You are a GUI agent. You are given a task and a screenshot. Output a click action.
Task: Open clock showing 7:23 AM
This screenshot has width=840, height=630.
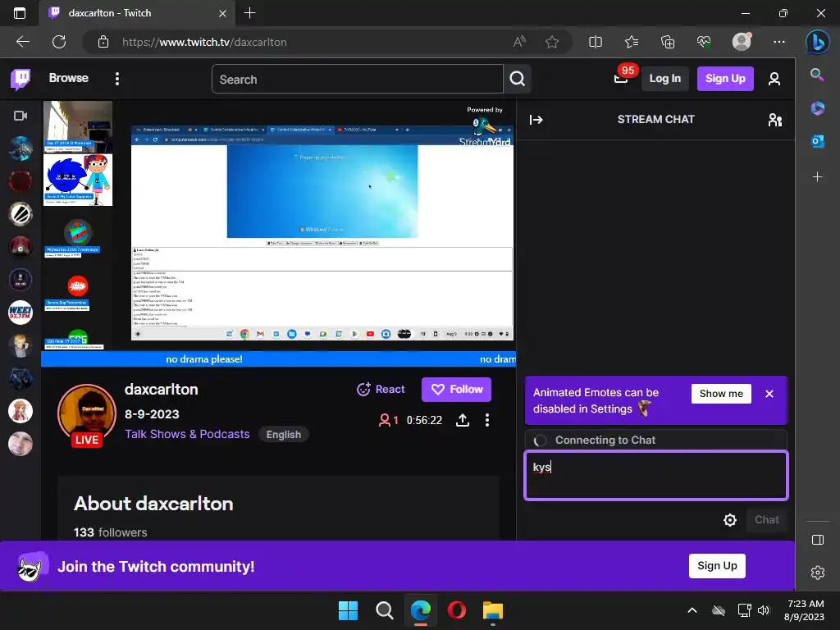[804, 610]
